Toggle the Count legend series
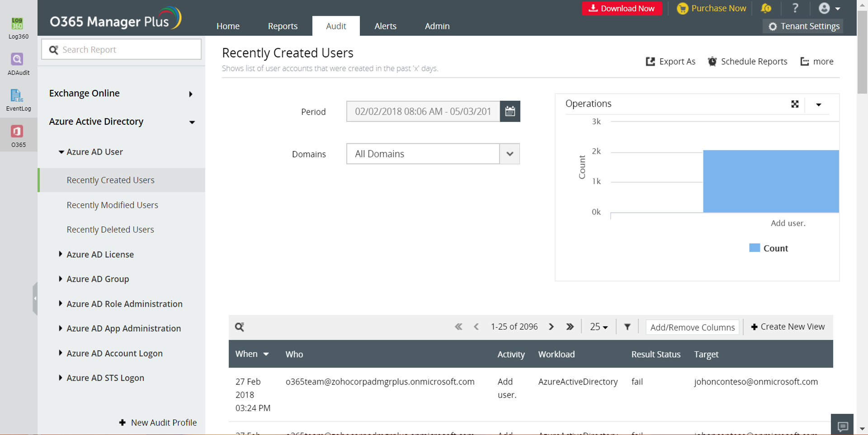Image resolution: width=868 pixels, height=435 pixels. tap(768, 248)
